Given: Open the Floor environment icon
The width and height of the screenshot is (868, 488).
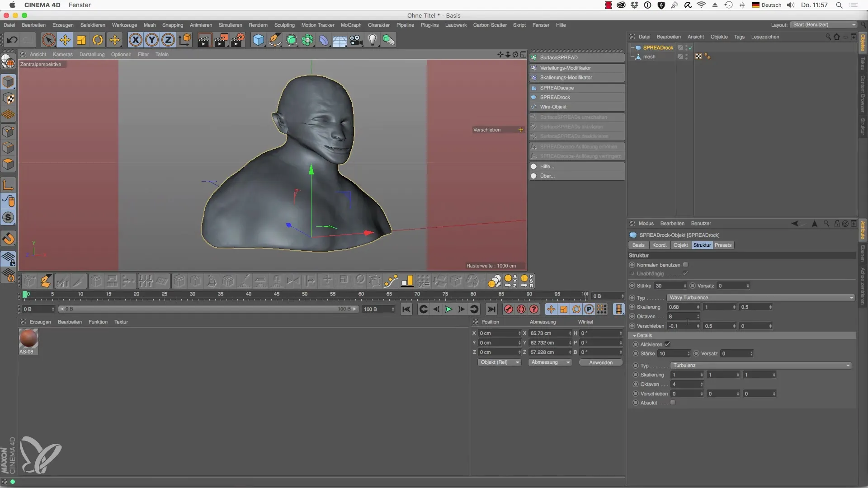Looking at the screenshot, I should (340, 40).
